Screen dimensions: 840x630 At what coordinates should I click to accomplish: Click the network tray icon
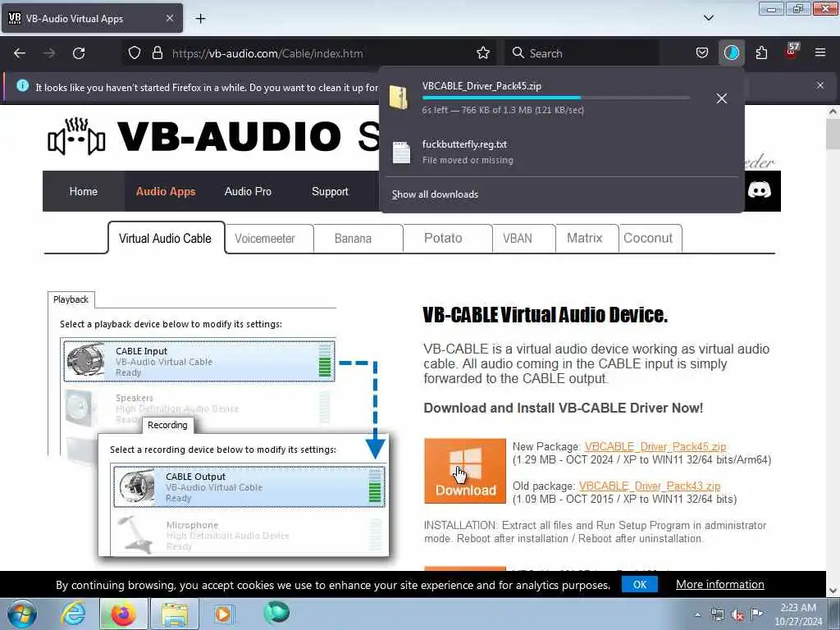[x=717, y=615]
